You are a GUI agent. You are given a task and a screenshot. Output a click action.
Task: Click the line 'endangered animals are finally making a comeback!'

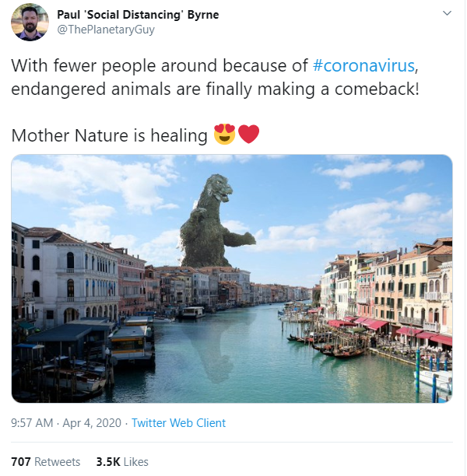click(x=215, y=88)
